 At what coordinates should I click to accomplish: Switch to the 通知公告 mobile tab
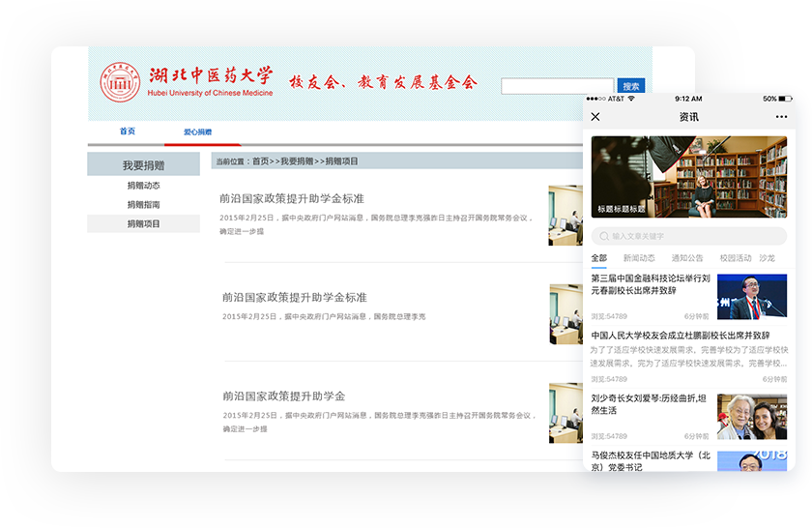687,258
